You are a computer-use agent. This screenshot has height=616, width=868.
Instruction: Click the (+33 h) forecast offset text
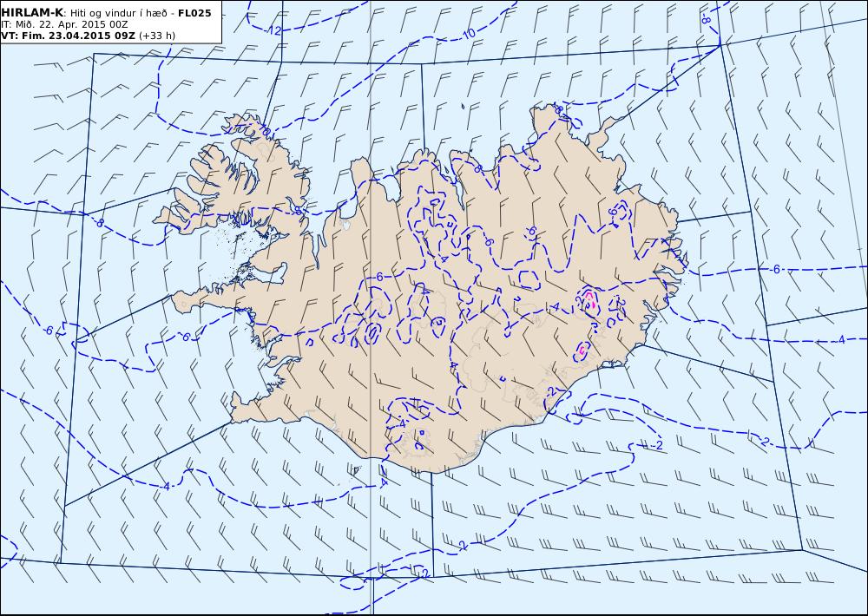[x=157, y=36]
